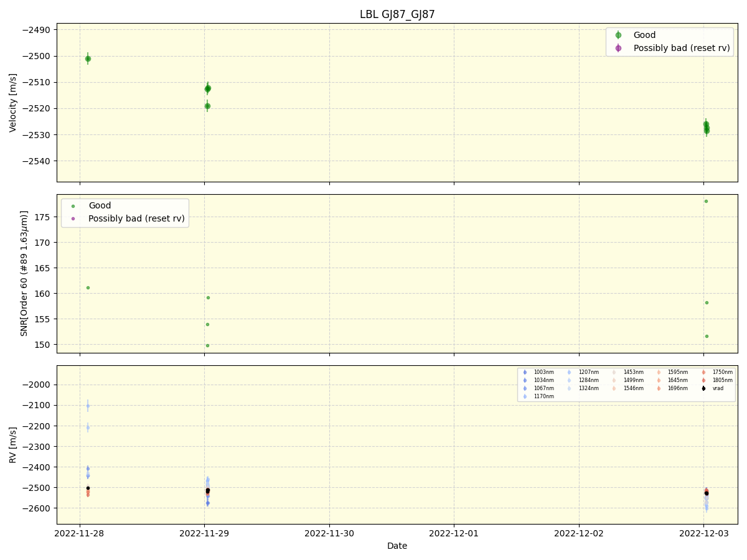747x560 pixels.
Task: Click the 2022-11-30 x-axis tick label
Action: tap(329, 533)
